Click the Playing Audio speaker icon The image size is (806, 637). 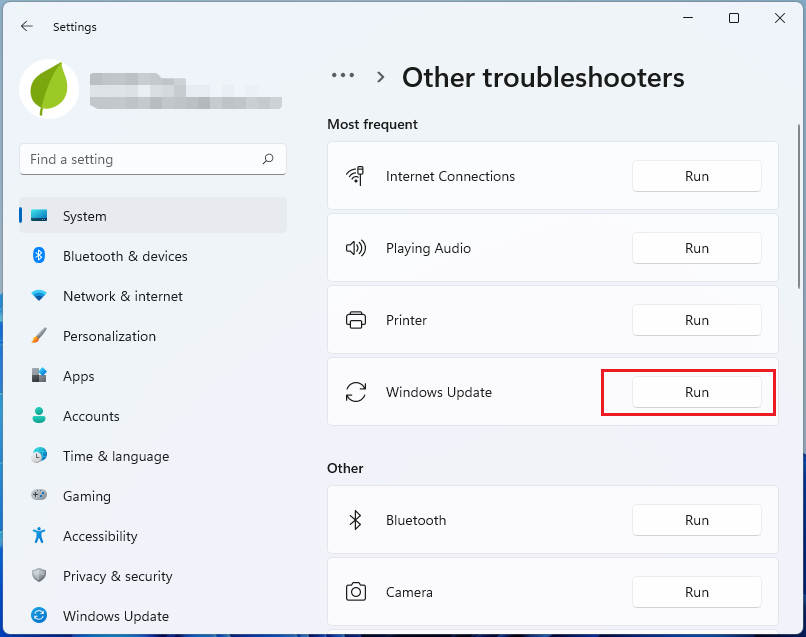356,248
